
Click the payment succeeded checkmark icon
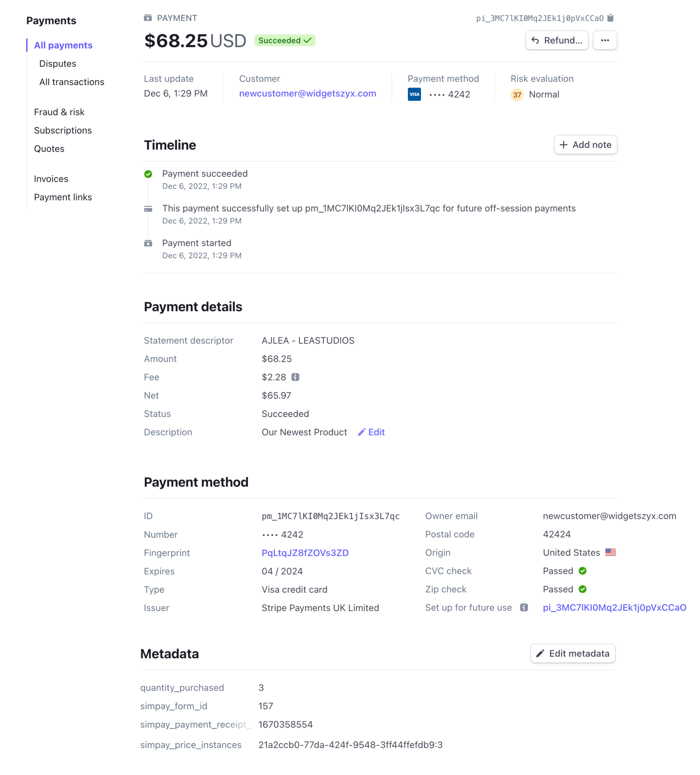click(x=149, y=174)
